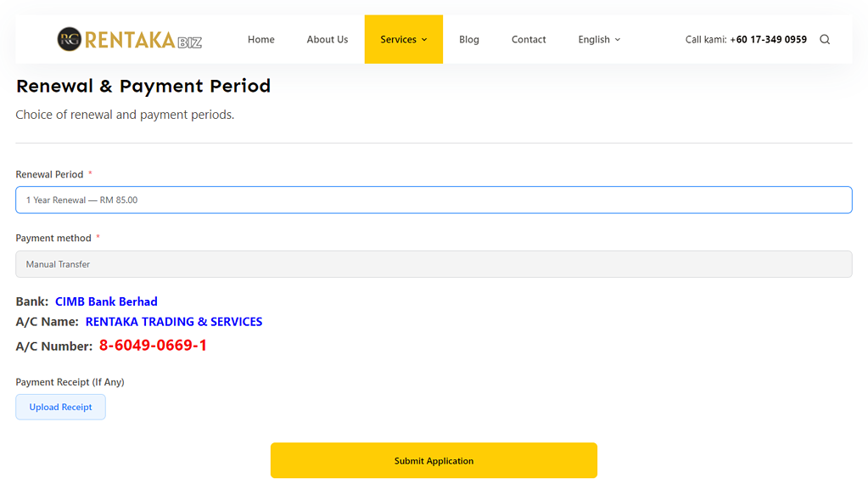Screen dimensions: 868x501
Task: Navigate to the Home page
Action: pos(260,39)
